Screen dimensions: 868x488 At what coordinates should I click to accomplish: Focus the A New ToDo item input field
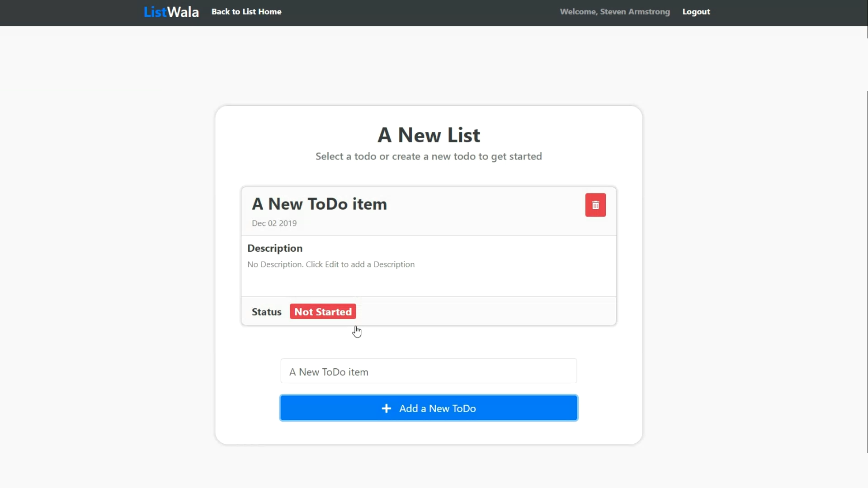pyautogui.click(x=429, y=371)
